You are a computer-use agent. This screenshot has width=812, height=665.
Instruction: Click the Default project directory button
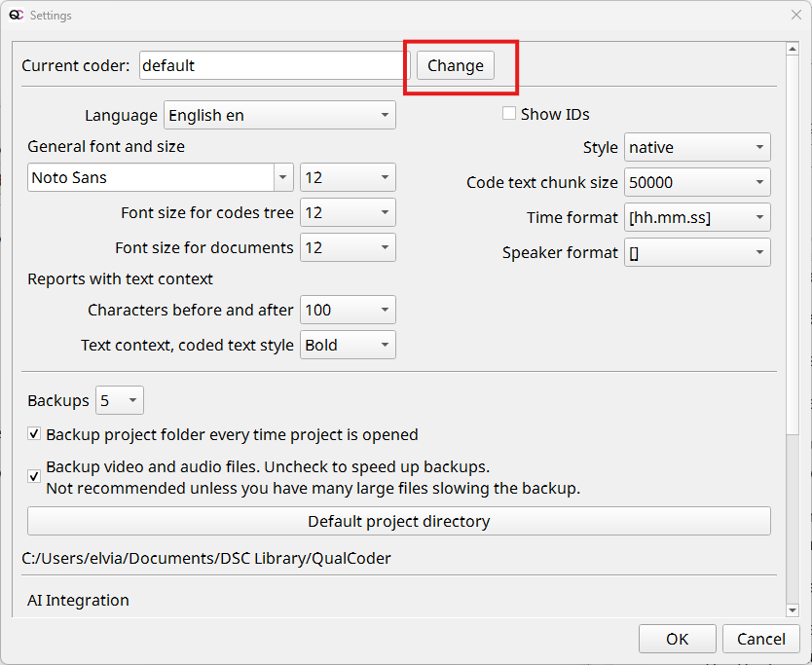point(398,521)
